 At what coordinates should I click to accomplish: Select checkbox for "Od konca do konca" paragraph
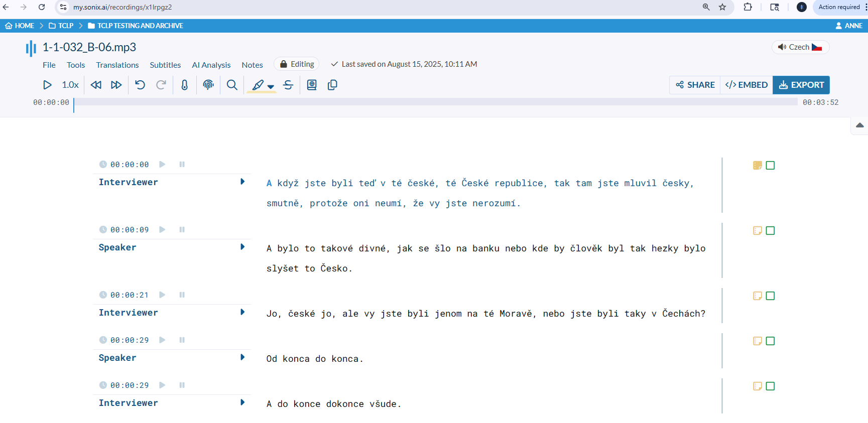pyautogui.click(x=771, y=341)
